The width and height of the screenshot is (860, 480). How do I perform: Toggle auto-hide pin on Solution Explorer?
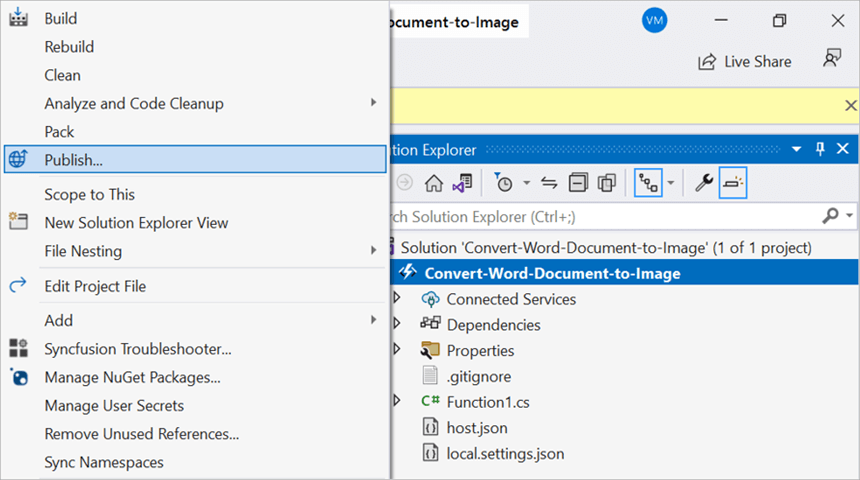820,149
